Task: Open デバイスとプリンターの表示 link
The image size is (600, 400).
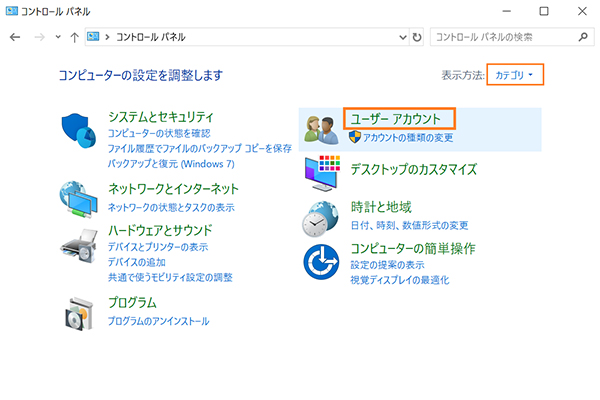Action: [158, 247]
